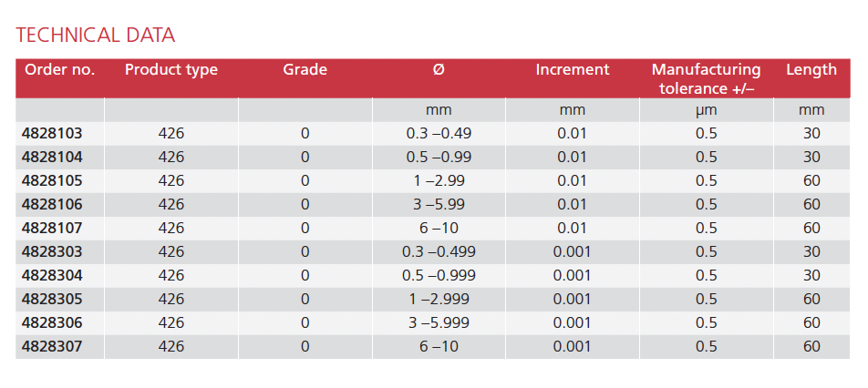Select the 0.5 –0.999 diameter cell

439,275
